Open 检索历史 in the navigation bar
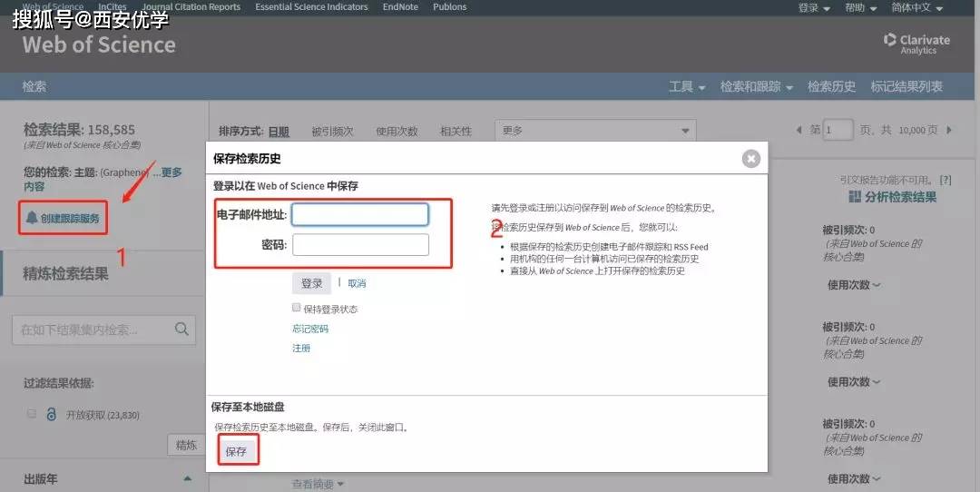The height and width of the screenshot is (492, 980). (x=831, y=87)
